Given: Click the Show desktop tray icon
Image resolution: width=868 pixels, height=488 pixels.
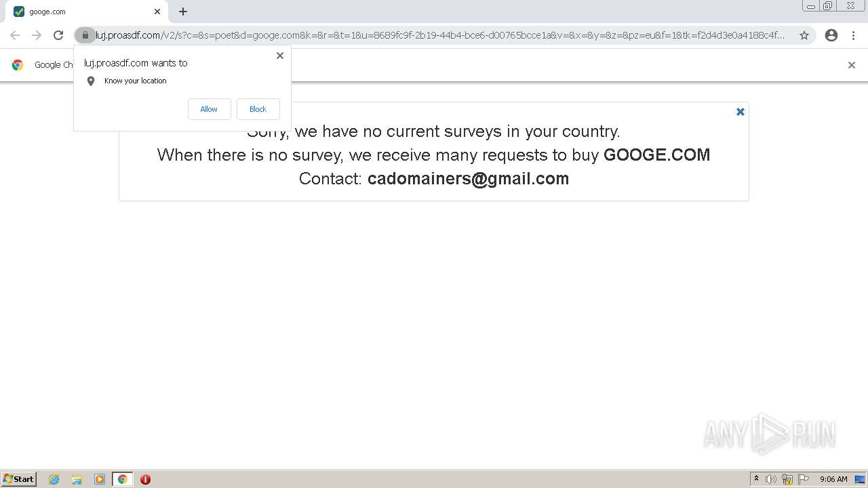Looking at the screenshot, I should pyautogui.click(x=860, y=479).
